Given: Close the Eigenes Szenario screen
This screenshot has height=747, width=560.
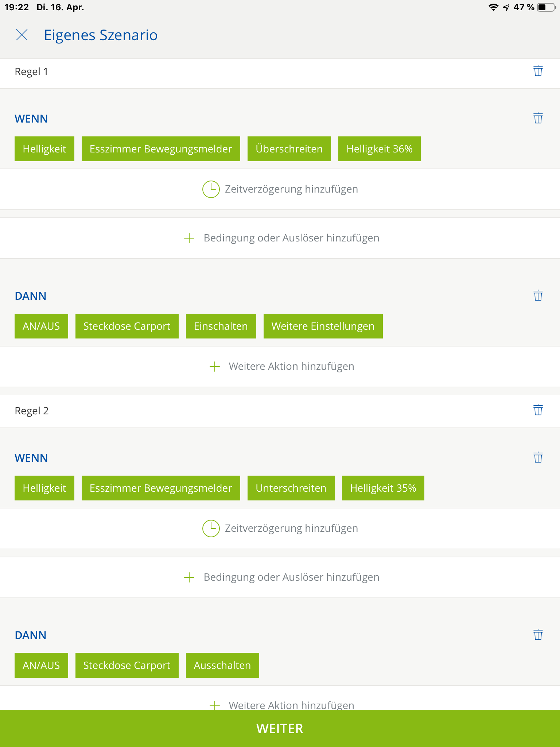Looking at the screenshot, I should pos(22,35).
